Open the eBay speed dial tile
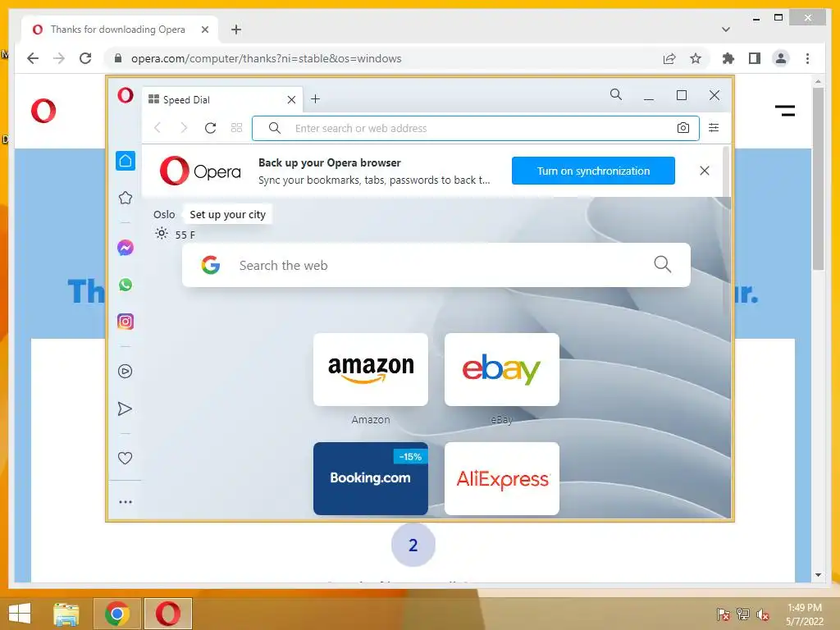840x630 pixels. coord(502,370)
